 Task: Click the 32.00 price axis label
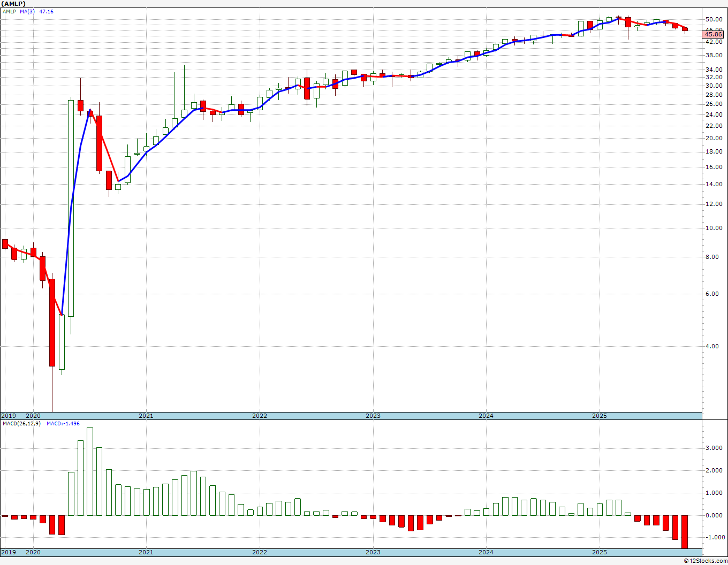[x=714, y=78]
